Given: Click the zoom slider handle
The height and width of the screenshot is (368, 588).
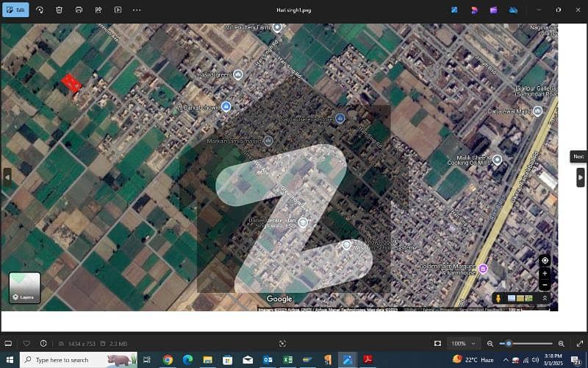Looking at the screenshot, I should point(509,344).
